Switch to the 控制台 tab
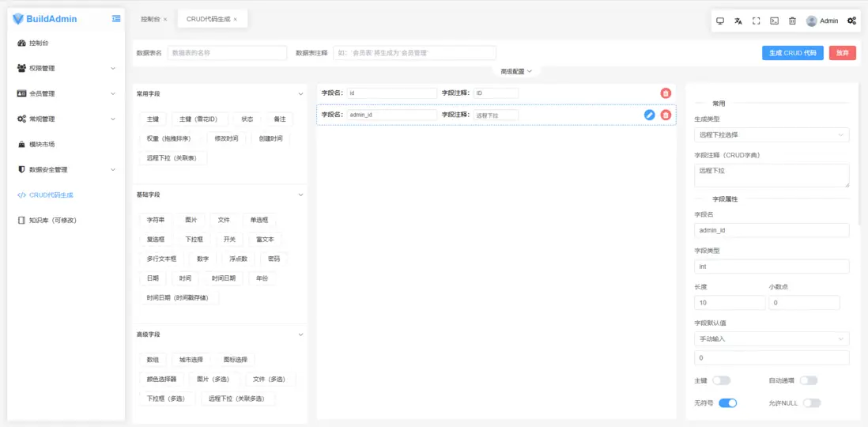Viewport: 868px width, 427px height. tap(150, 20)
